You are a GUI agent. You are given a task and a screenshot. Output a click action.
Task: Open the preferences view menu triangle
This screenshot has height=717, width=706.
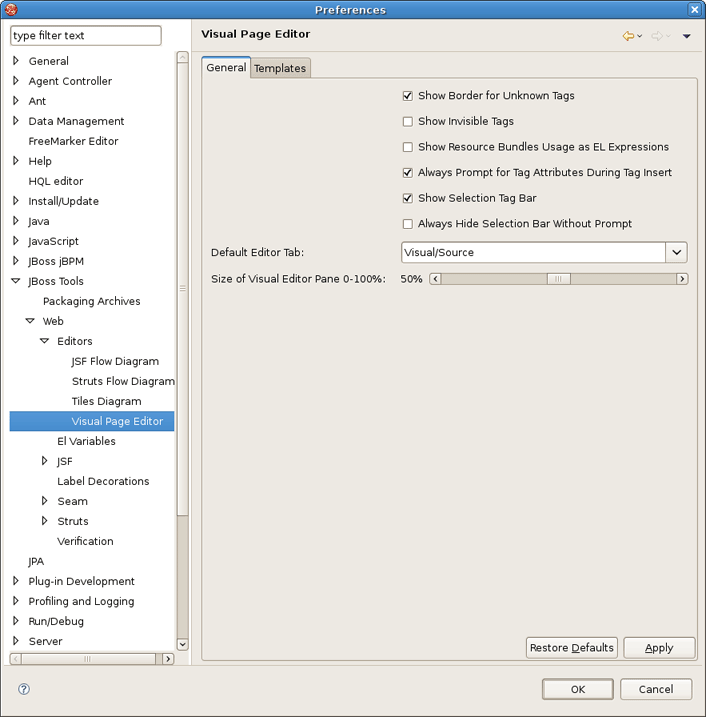coord(687,37)
